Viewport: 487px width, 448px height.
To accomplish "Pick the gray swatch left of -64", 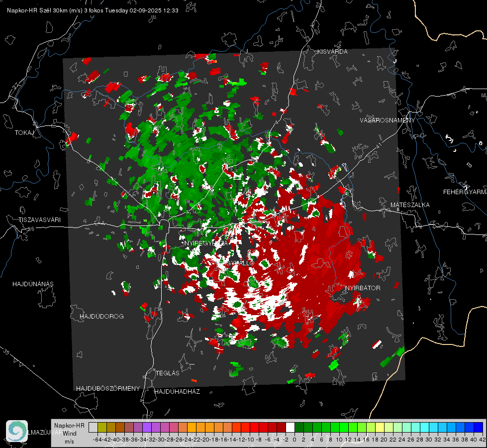I will [93, 428].
